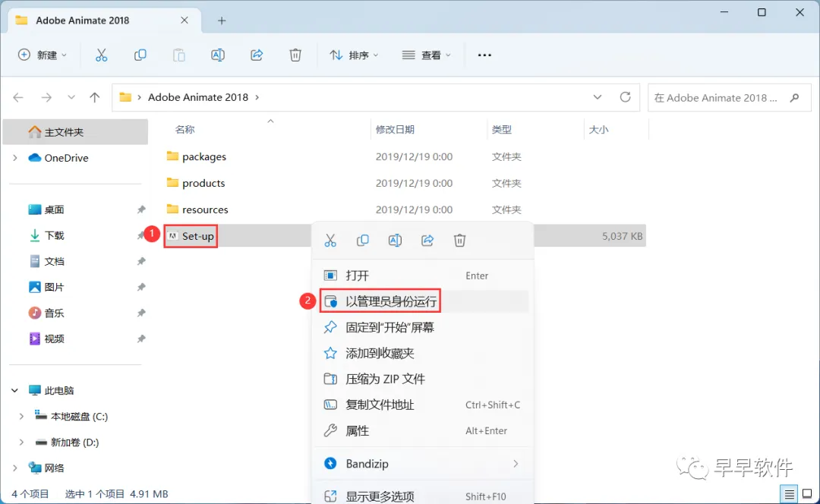820x504 pixels.
Task: Refresh the current folder view
Action: tap(625, 97)
